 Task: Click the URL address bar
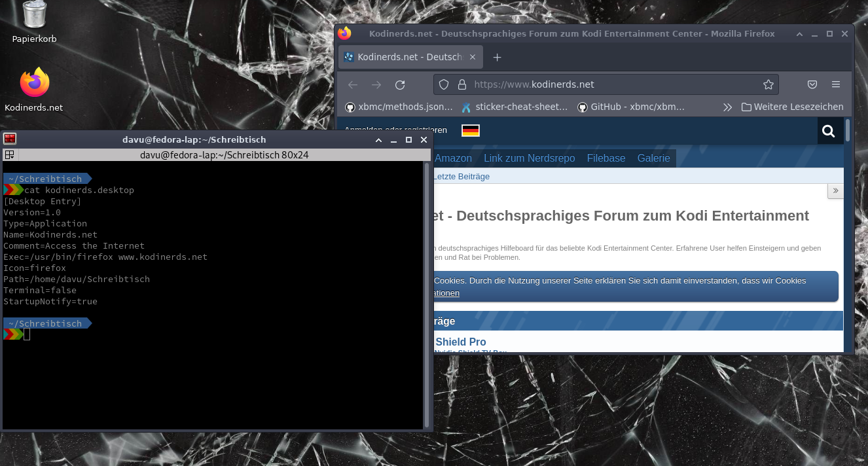(x=606, y=84)
